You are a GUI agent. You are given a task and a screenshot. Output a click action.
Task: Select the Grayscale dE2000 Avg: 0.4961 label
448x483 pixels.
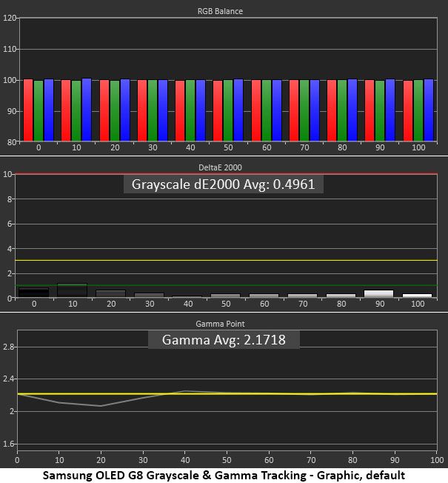[x=223, y=184]
